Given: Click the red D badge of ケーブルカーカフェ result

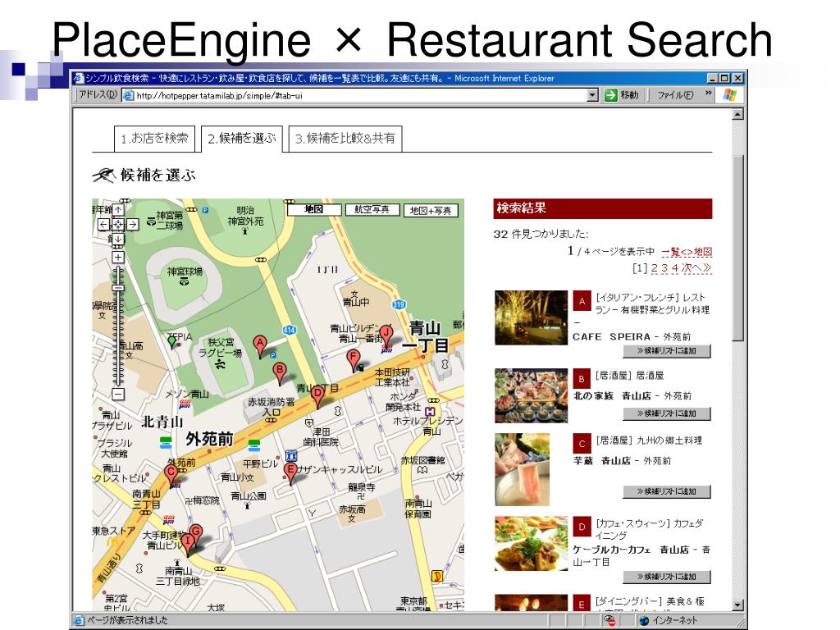Looking at the screenshot, I should 582,527.
